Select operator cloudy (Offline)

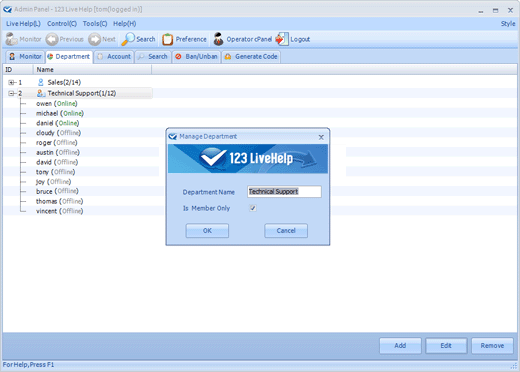[58, 133]
